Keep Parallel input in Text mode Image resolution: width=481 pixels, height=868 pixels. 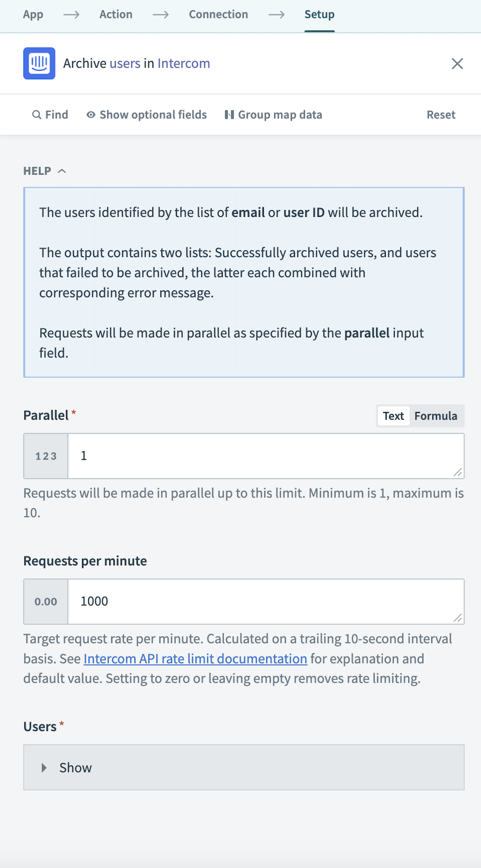(393, 416)
